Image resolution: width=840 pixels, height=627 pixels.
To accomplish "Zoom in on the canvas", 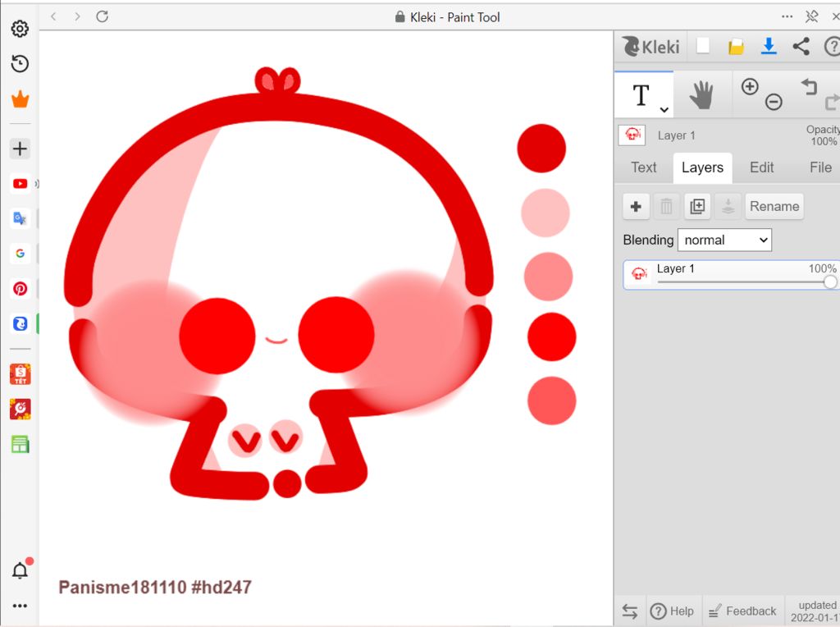I will [x=750, y=86].
